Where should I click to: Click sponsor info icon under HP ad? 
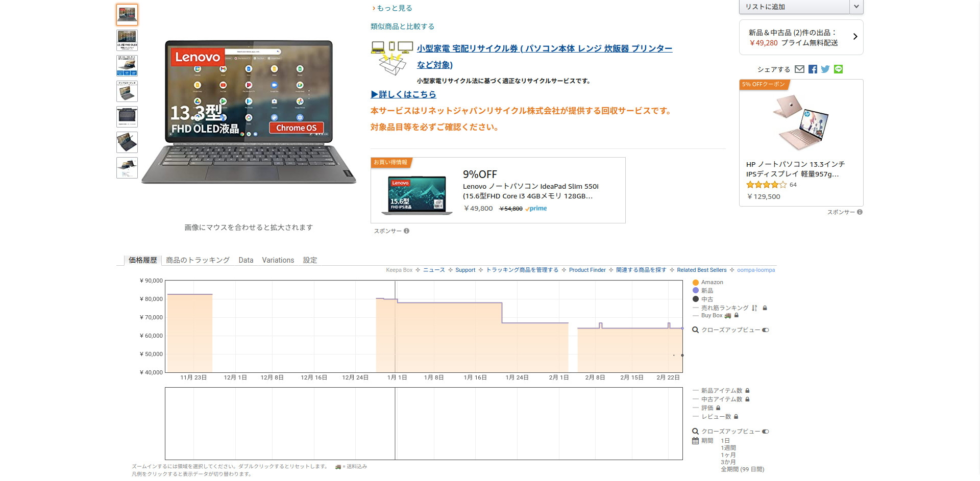pyautogui.click(x=860, y=212)
